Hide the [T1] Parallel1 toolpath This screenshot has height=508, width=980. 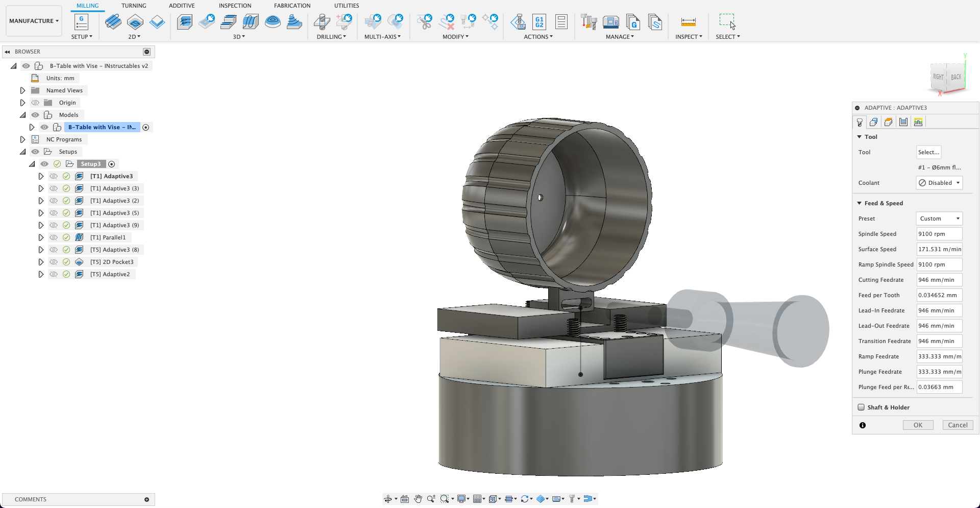[x=54, y=237]
